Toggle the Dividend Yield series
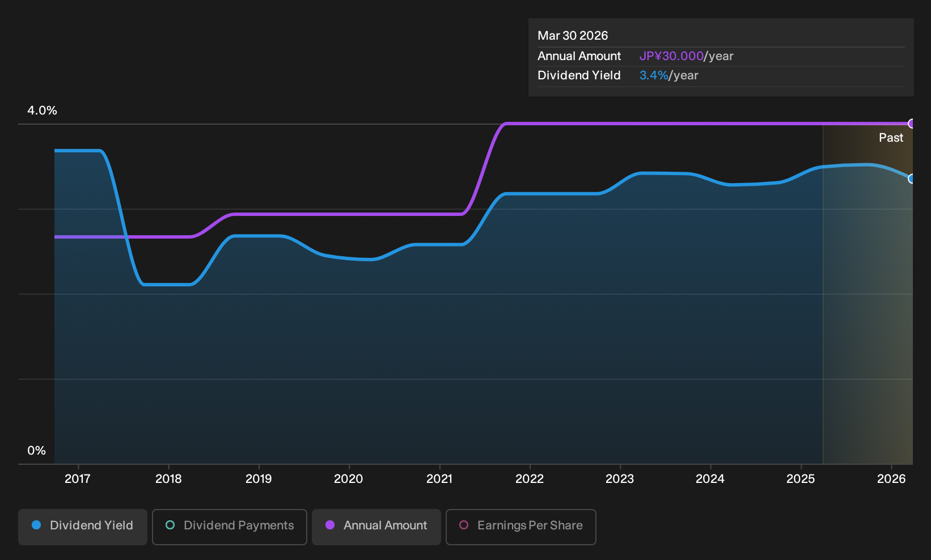The height and width of the screenshot is (560, 931). [83, 527]
